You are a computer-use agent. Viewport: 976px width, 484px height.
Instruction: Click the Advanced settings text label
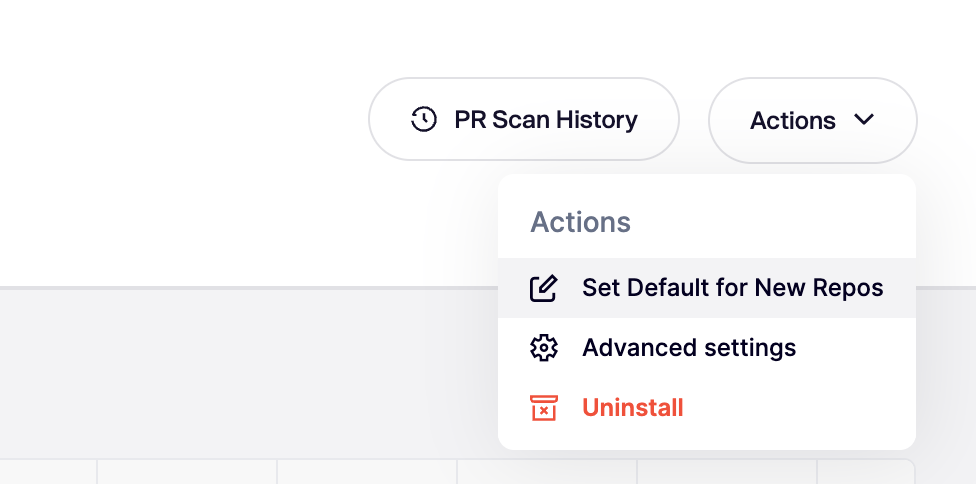[x=689, y=348]
